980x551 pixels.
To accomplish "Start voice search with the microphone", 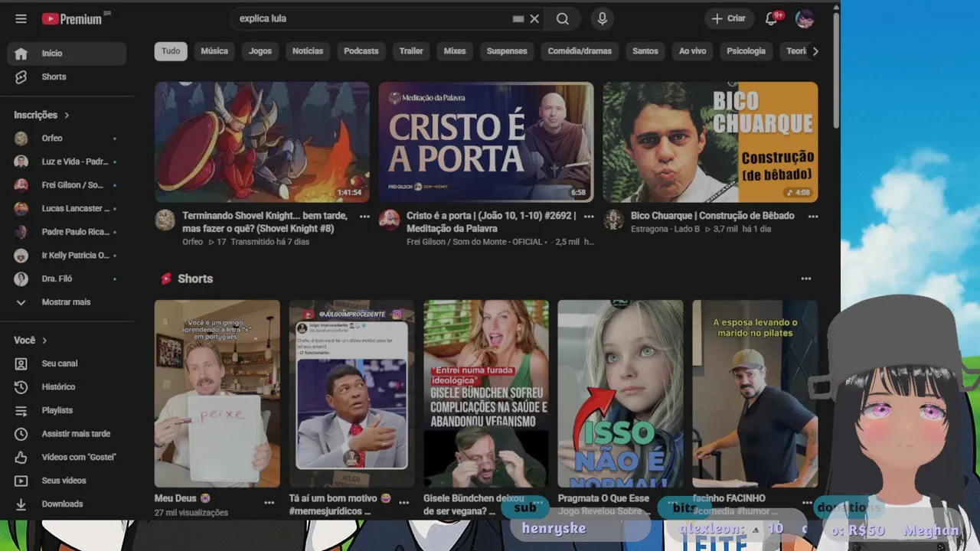I will [x=603, y=18].
